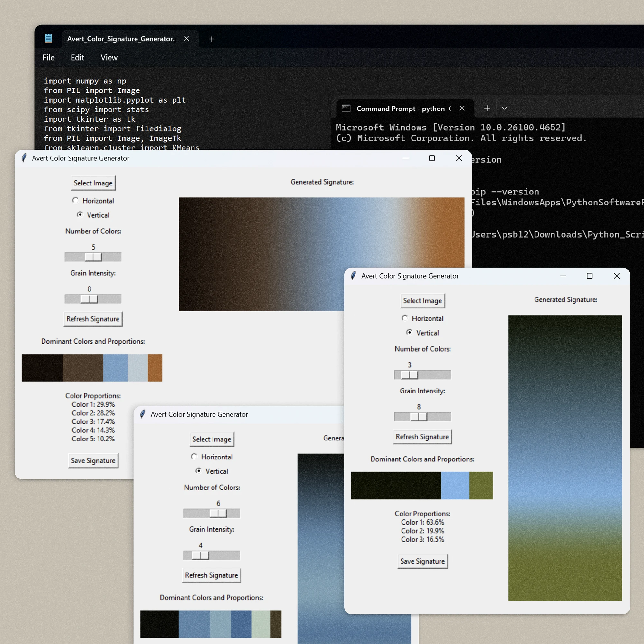Click the Command Prompt icon on the terminal tab
Viewport: 644px width, 644px height.
click(346, 108)
